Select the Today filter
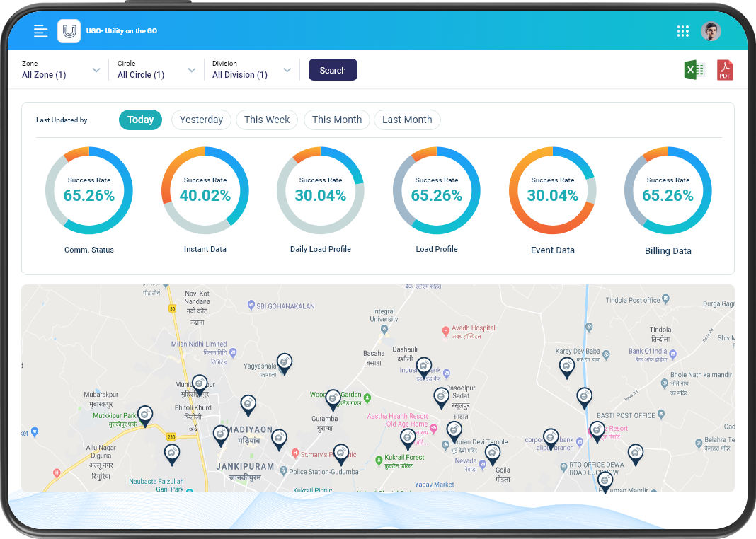This screenshot has height=539, width=756. [140, 120]
